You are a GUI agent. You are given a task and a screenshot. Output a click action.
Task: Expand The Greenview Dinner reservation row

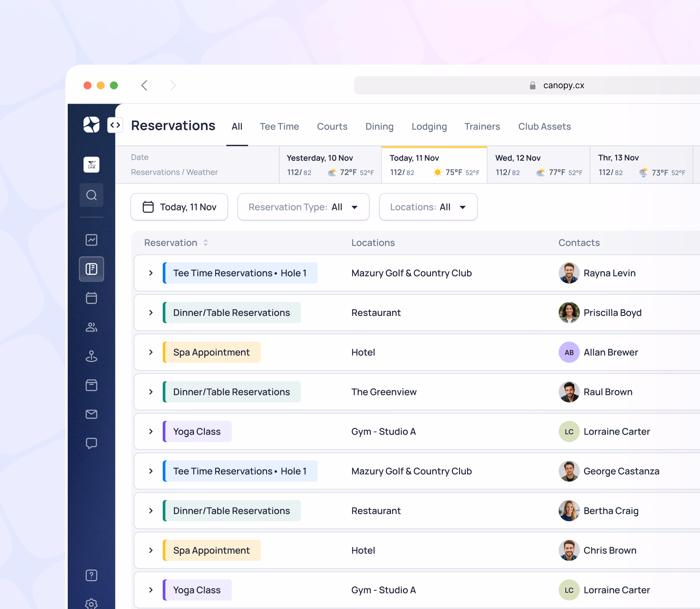pos(151,392)
